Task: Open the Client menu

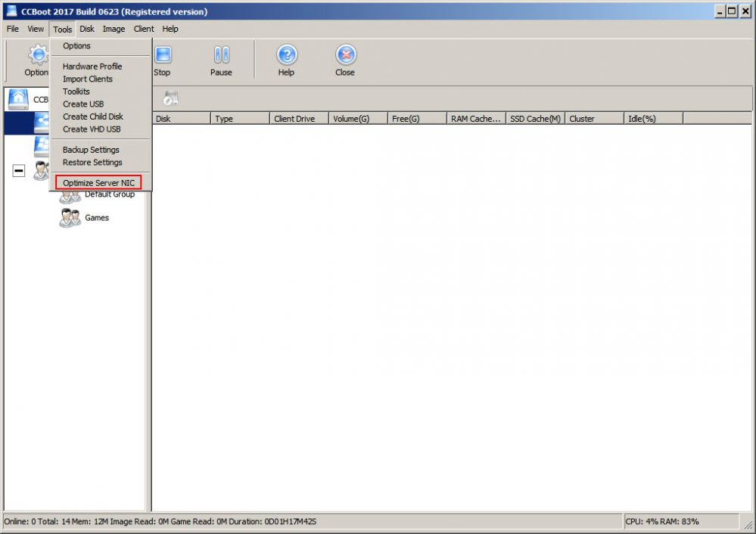Action: coord(144,29)
